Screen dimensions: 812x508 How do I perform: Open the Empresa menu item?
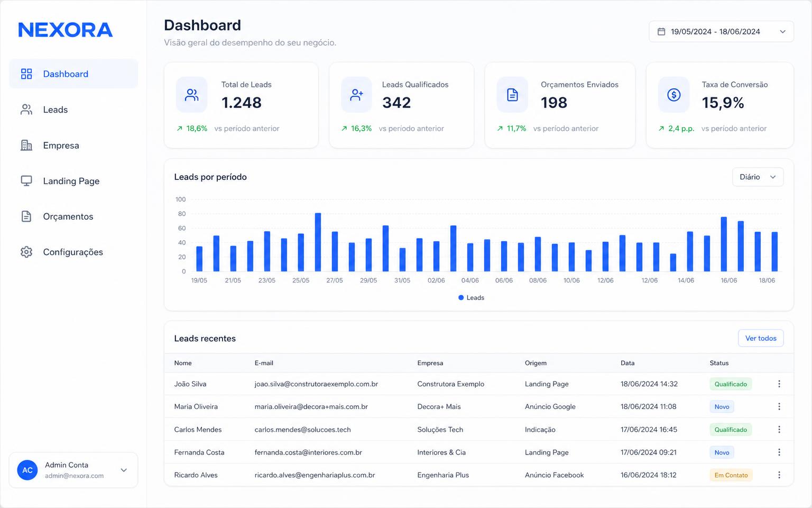[x=73, y=145]
